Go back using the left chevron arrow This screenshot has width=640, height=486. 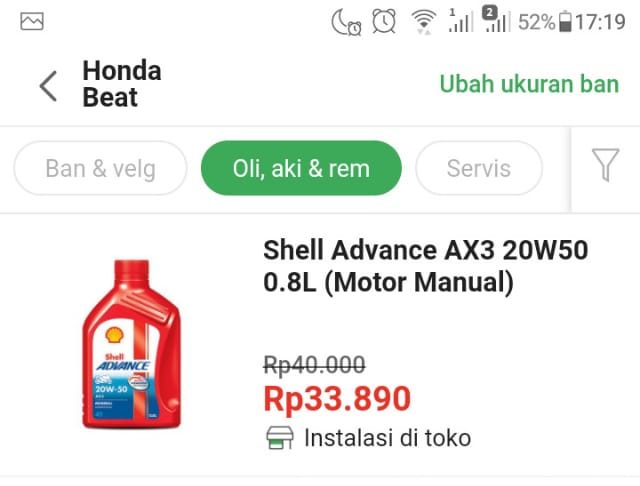[x=49, y=86]
